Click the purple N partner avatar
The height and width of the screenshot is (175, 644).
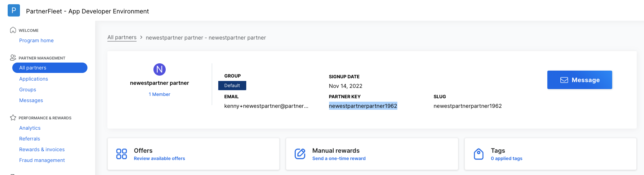(x=160, y=69)
